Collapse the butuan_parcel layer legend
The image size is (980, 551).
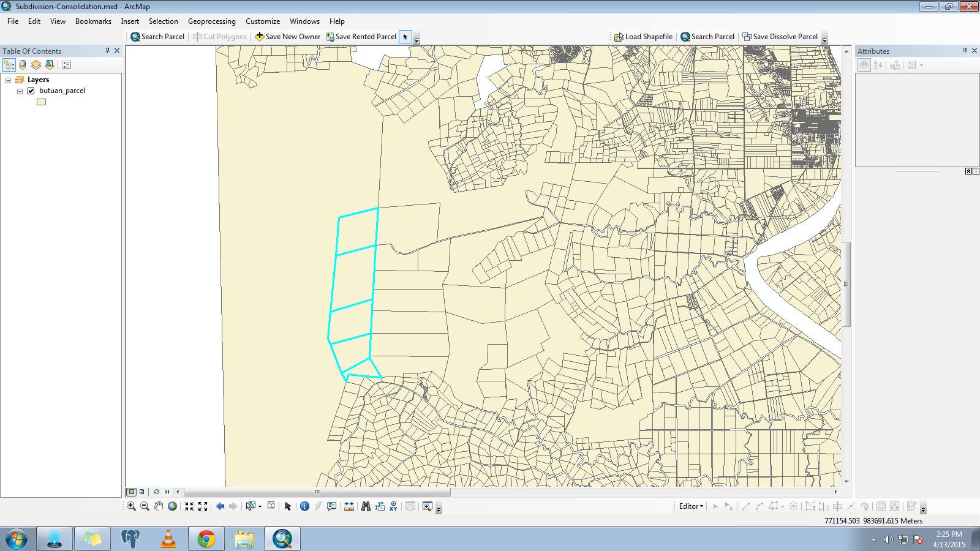tap(20, 91)
